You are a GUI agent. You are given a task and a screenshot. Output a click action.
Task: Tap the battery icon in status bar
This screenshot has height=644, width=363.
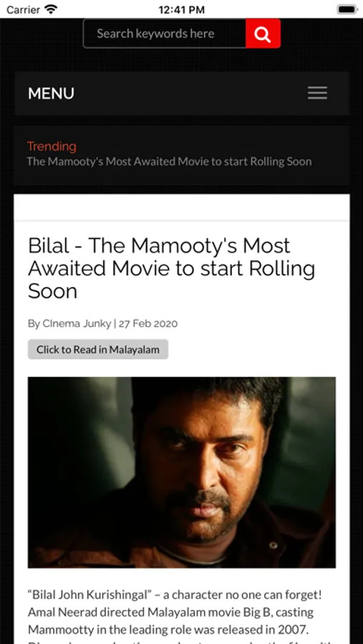coord(347,9)
